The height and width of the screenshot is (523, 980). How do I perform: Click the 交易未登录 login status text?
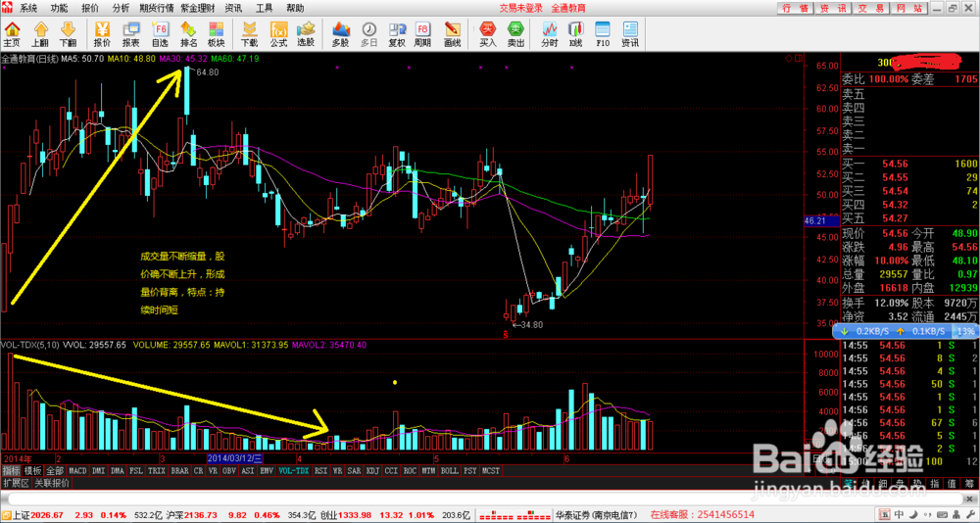click(x=520, y=8)
